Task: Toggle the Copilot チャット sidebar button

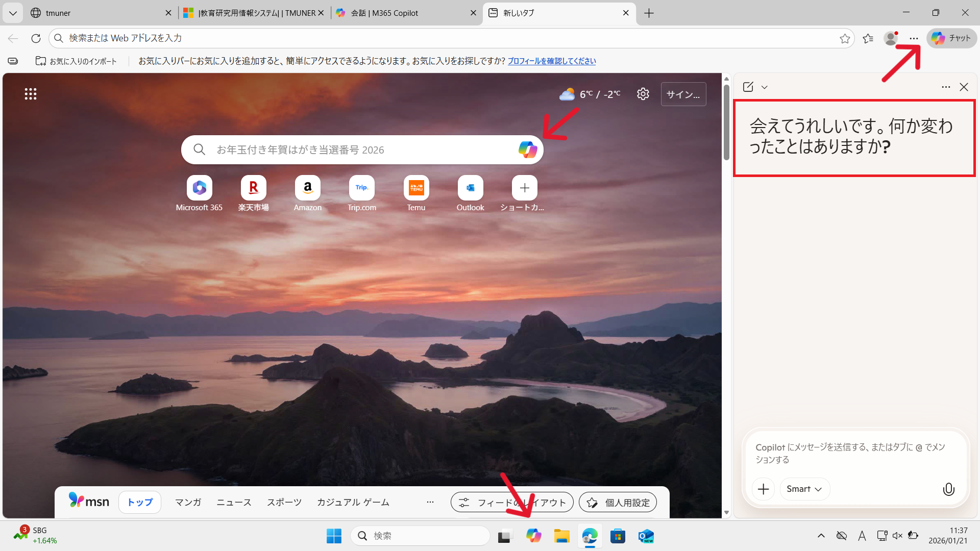Action: (951, 38)
